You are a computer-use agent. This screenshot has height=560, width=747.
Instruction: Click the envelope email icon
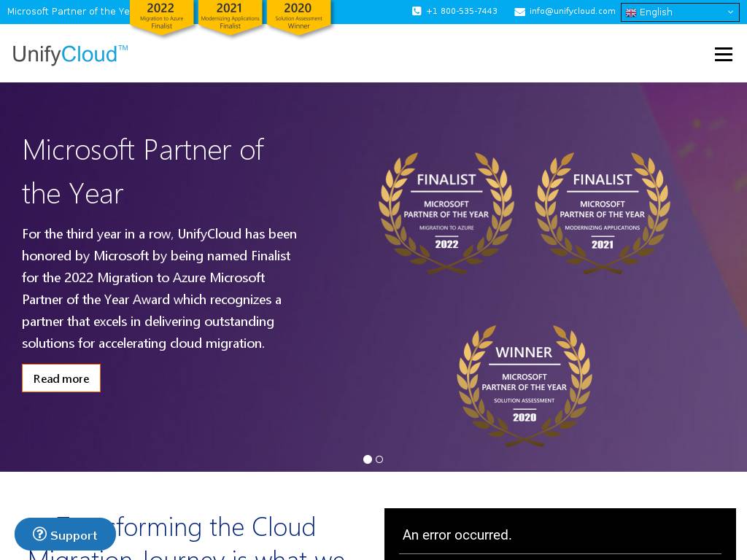point(519,12)
